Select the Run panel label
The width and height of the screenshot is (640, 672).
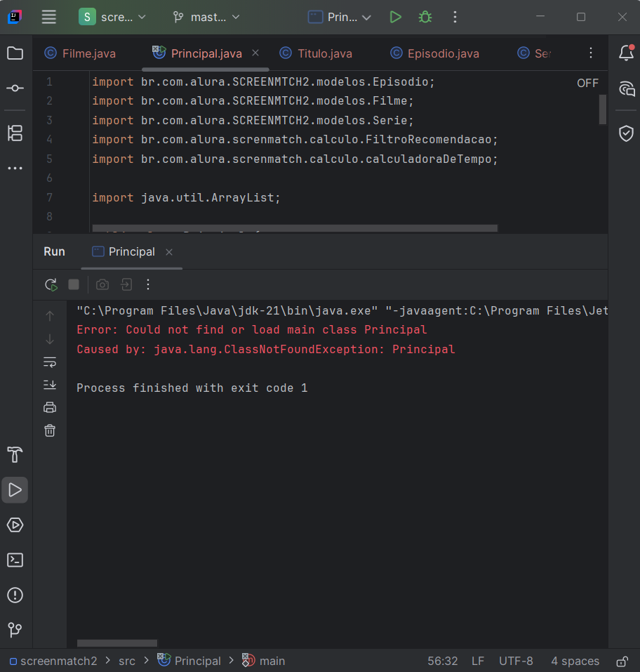click(x=55, y=251)
